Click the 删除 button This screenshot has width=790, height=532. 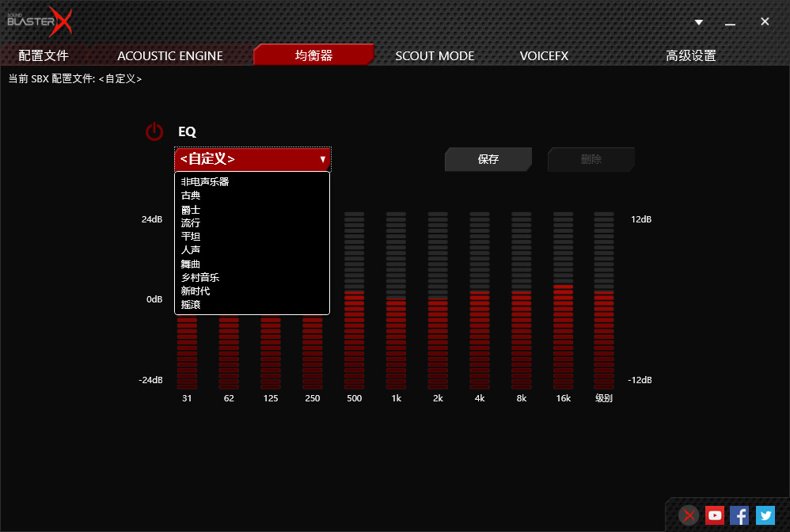[x=591, y=159]
